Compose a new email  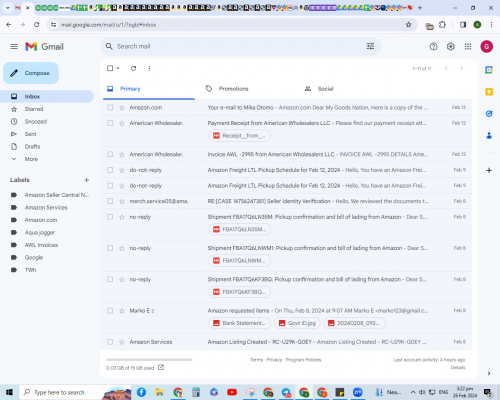pyautogui.click(x=31, y=73)
